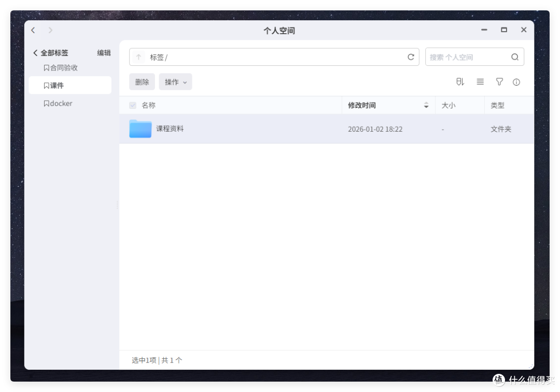
Task: Open the sort order options icon
Action: coord(460,82)
